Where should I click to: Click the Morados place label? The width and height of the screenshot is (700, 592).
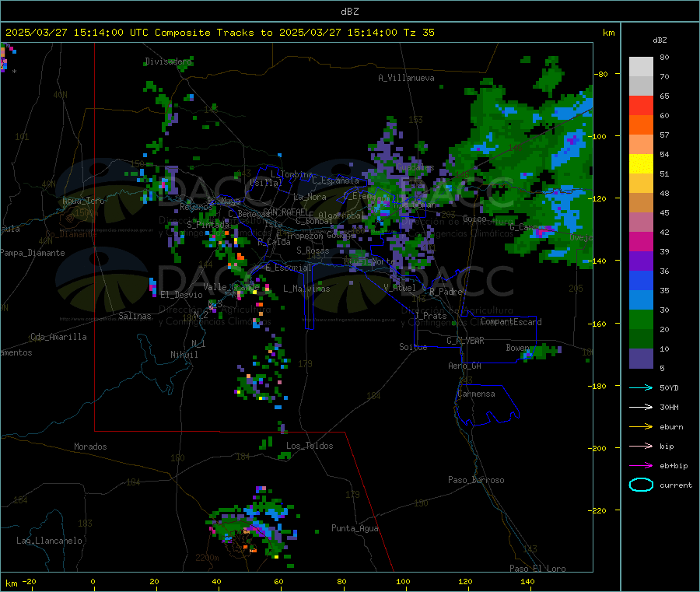[x=90, y=447]
